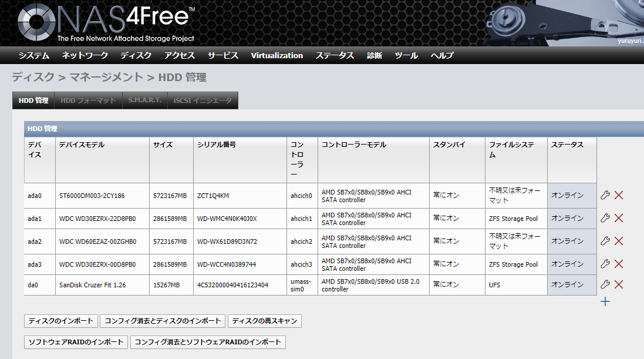
Task: Click model SanDisk Cruzer Fit 1.26
Action: point(92,285)
